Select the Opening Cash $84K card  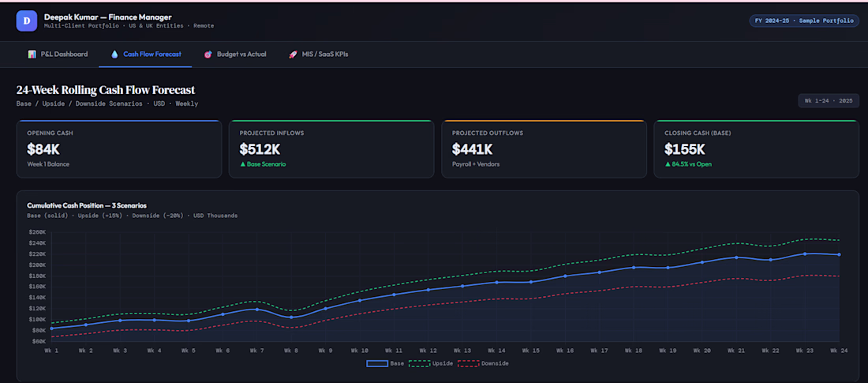click(x=119, y=149)
